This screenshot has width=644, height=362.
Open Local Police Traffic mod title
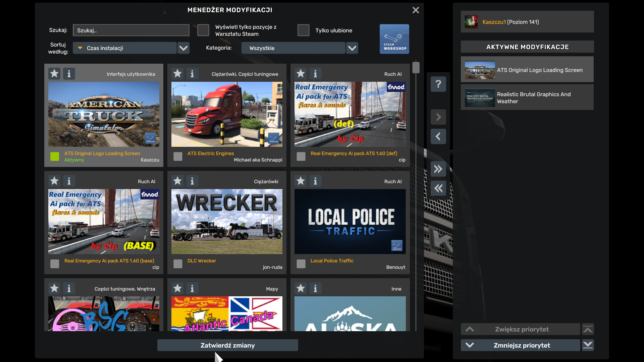(x=332, y=260)
